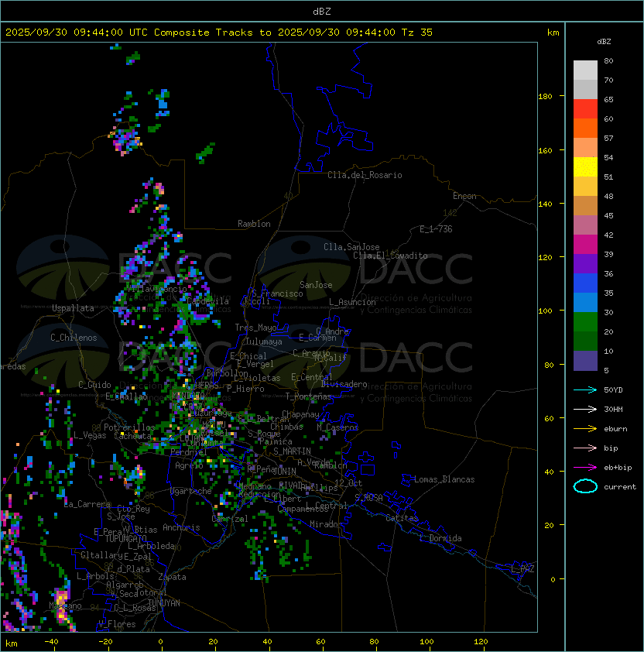Click the 'Gltallary' map label
The image size is (644, 652).
[101, 555]
